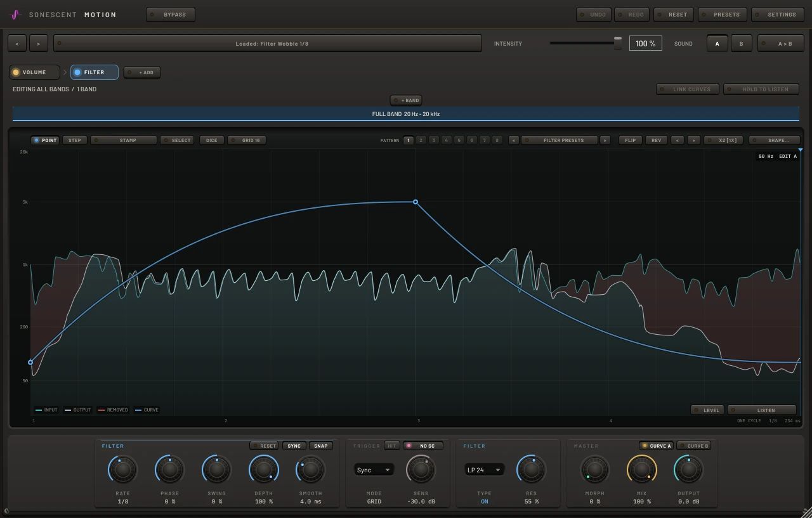Click the Sonescent Motion logo icon
812x518 pixels.
[16, 14]
